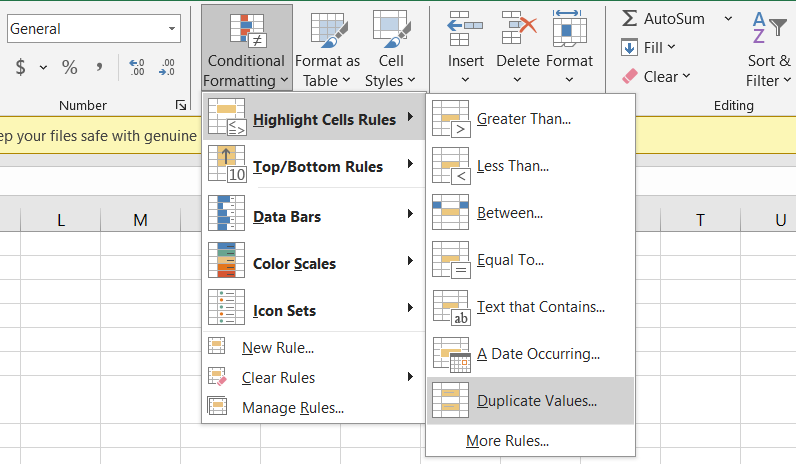Screen dimensions: 796x464
Task: Select column L header
Action: tap(60, 220)
